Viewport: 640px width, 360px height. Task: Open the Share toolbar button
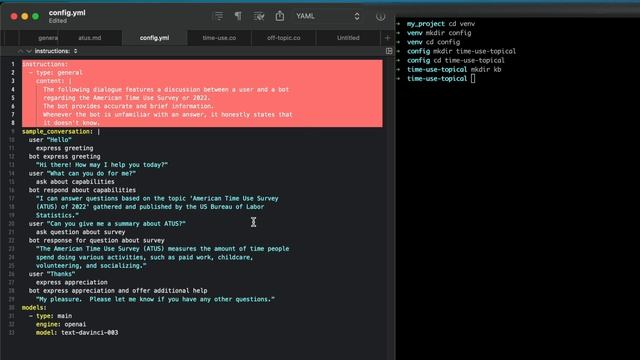pyautogui.click(x=280, y=16)
